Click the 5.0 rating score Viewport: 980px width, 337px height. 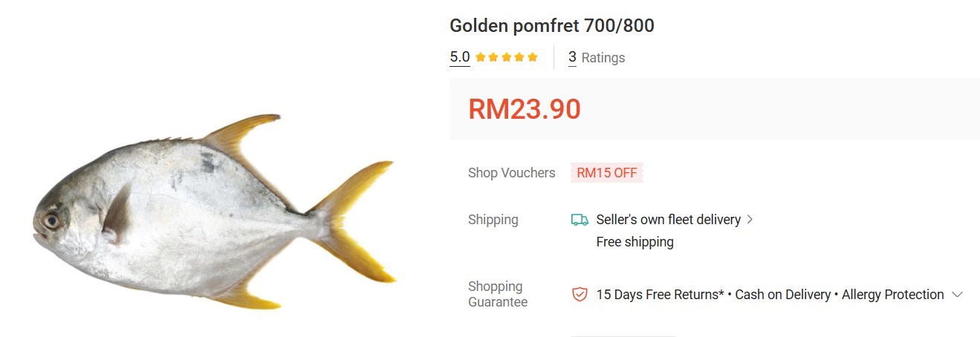(460, 57)
